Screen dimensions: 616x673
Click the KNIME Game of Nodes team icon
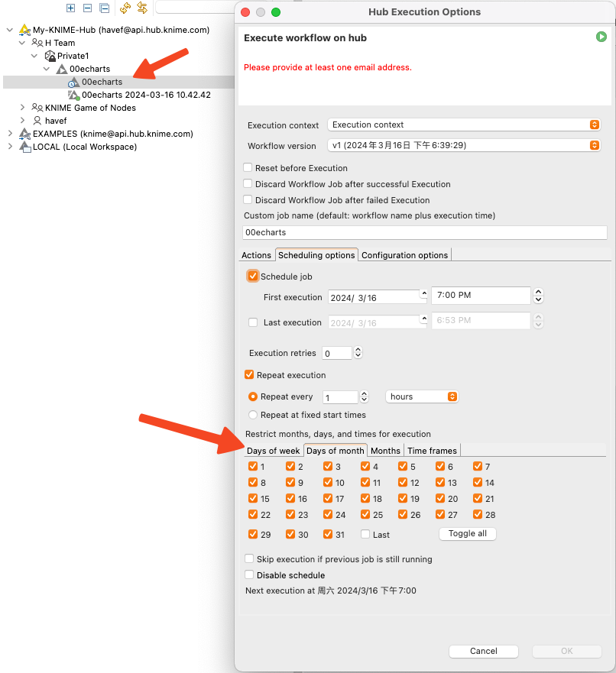(x=37, y=108)
